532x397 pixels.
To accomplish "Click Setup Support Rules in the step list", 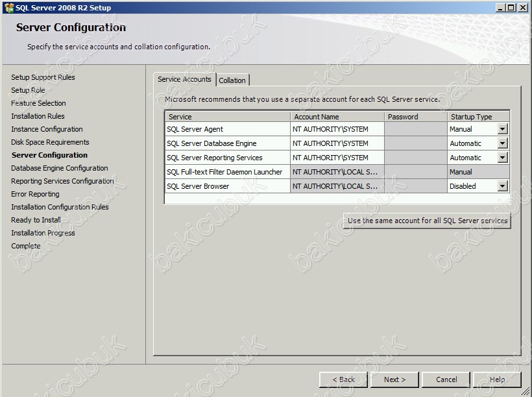I will pos(43,77).
